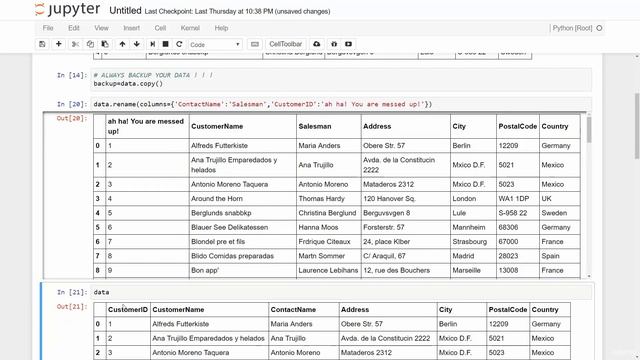Paste cells below icon
Image resolution: width=640 pixels, height=360 pixels.
tap(105, 44)
